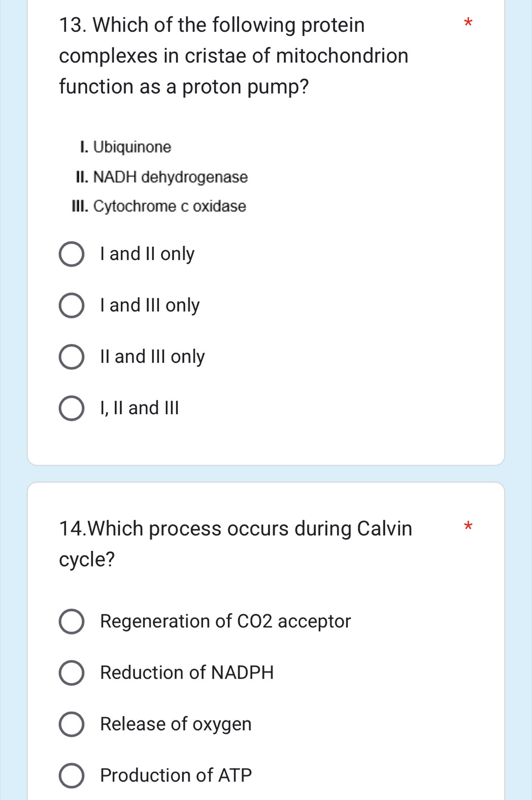
Task: Select the "I and III only" radio button
Action: pyautogui.click(x=72, y=305)
